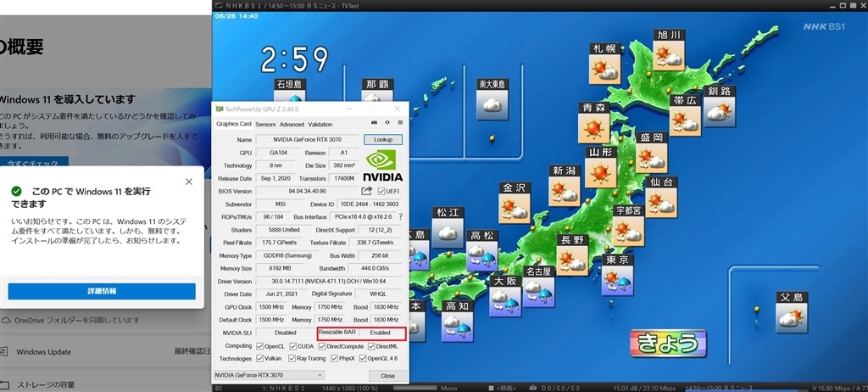The height and width of the screenshot is (392, 868).
Task: Click the NVIDIA logo in GPU-Z
Action: coord(382,165)
